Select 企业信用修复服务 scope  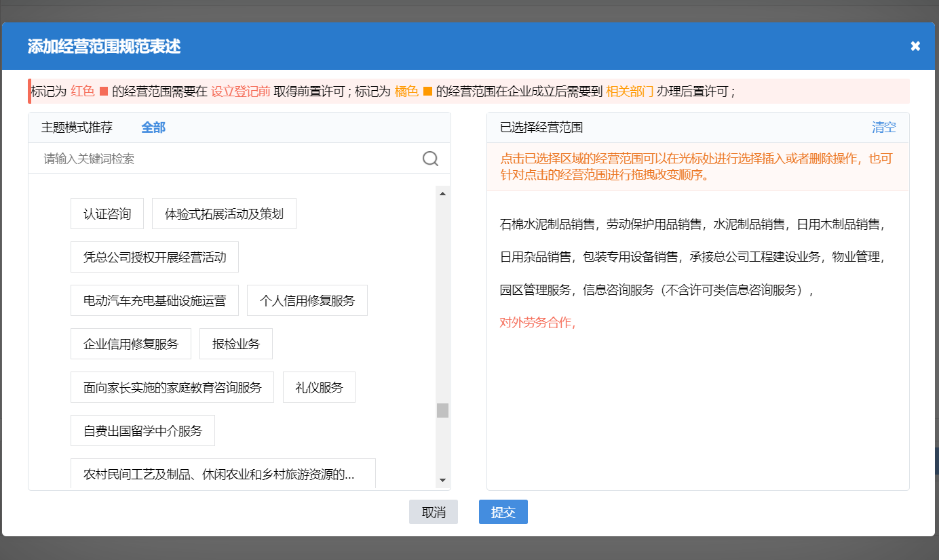tap(130, 343)
